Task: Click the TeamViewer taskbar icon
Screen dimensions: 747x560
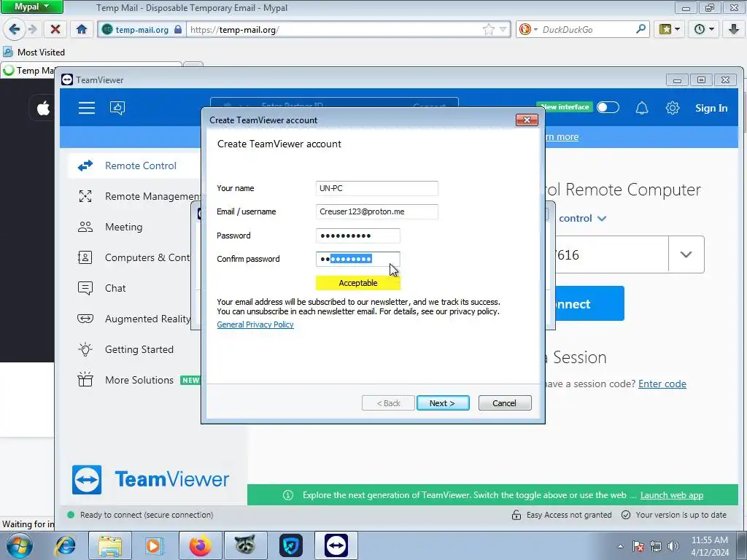Action: (x=336, y=545)
